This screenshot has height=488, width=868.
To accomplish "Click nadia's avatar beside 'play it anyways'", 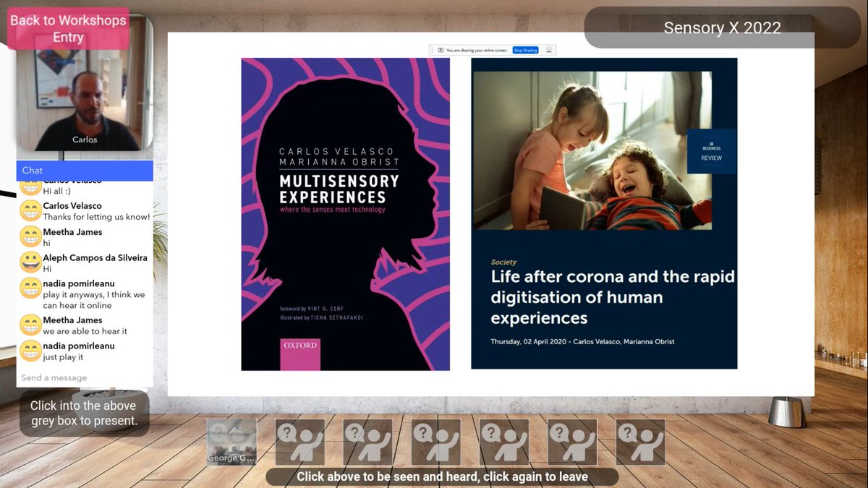I will (30, 288).
